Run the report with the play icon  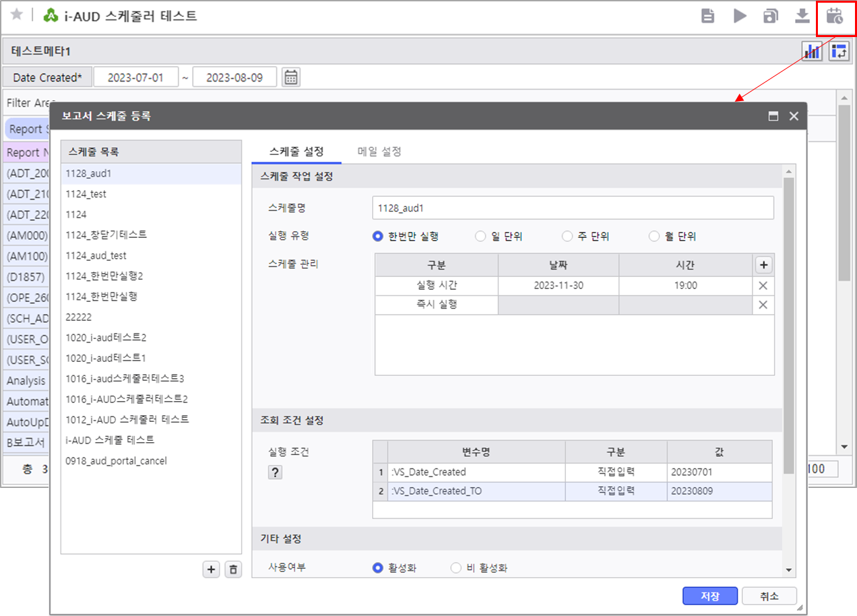[x=740, y=16]
